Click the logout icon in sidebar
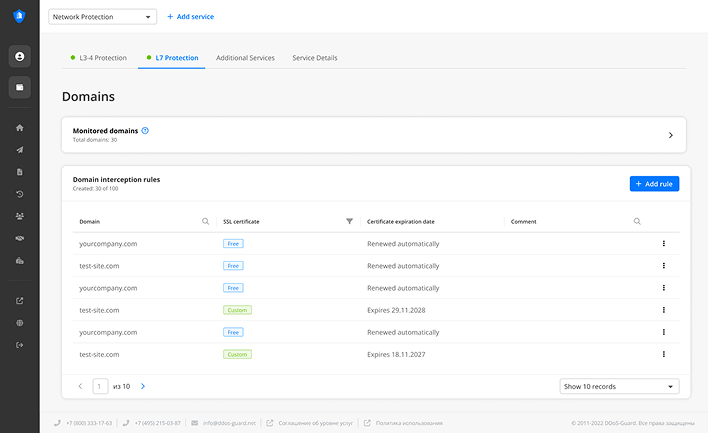 click(x=20, y=345)
